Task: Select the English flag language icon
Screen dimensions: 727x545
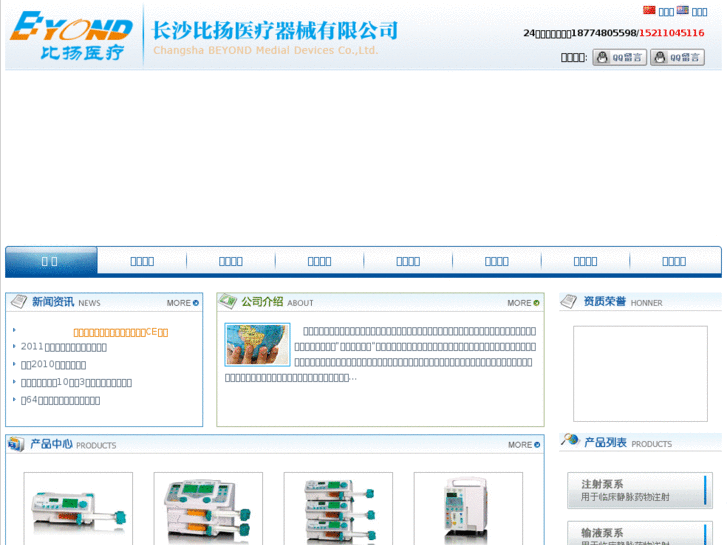Action: [x=682, y=10]
